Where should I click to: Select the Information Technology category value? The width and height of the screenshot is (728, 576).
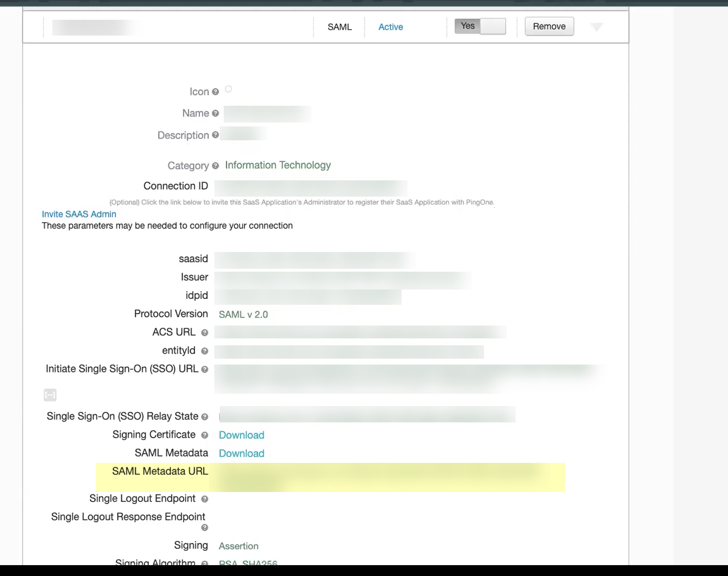[x=278, y=165]
